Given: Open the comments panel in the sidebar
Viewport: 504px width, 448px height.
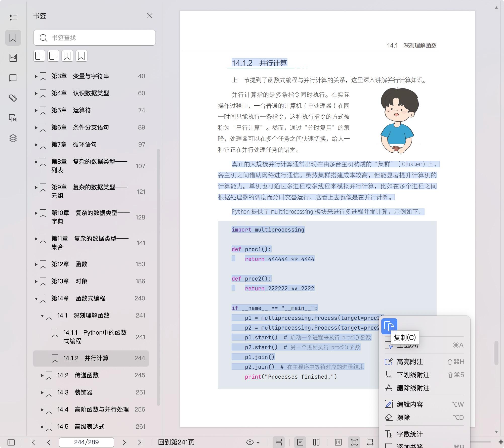Looking at the screenshot, I should pos(13,78).
